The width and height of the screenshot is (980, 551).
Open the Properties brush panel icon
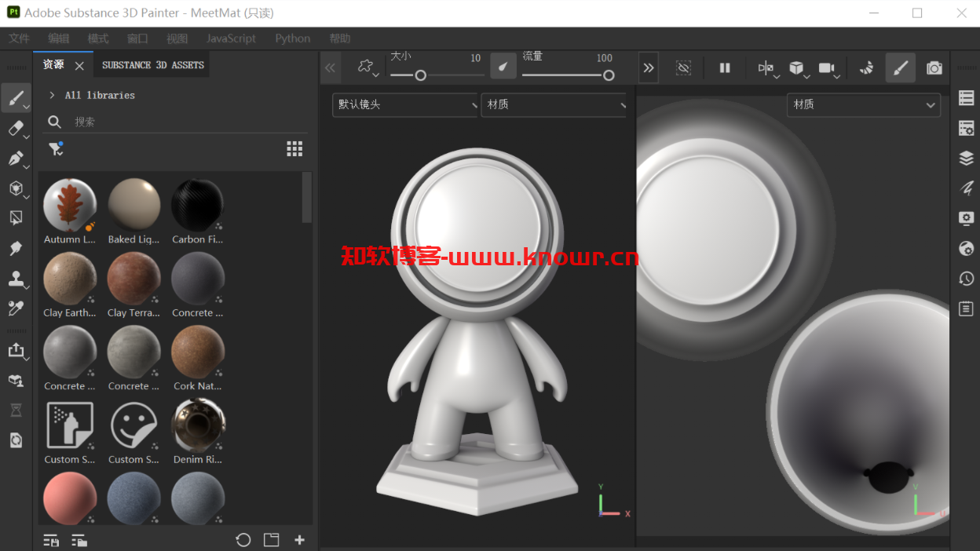click(967, 188)
